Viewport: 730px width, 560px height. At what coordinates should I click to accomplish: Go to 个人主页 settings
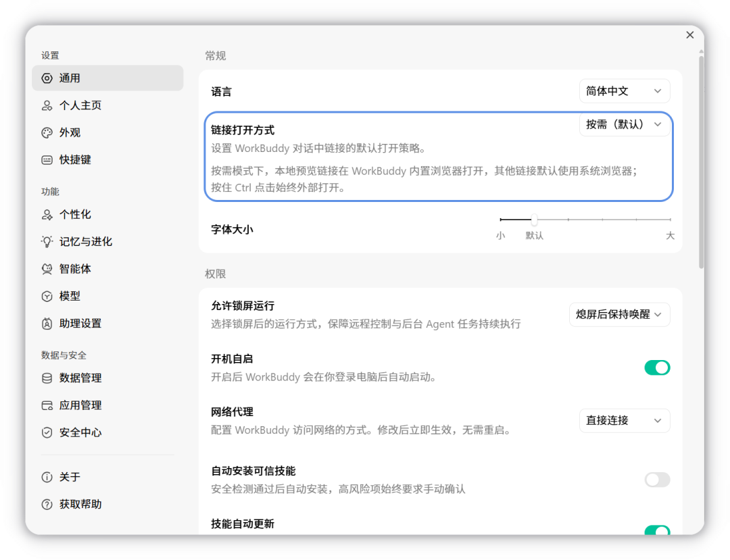pos(107,105)
